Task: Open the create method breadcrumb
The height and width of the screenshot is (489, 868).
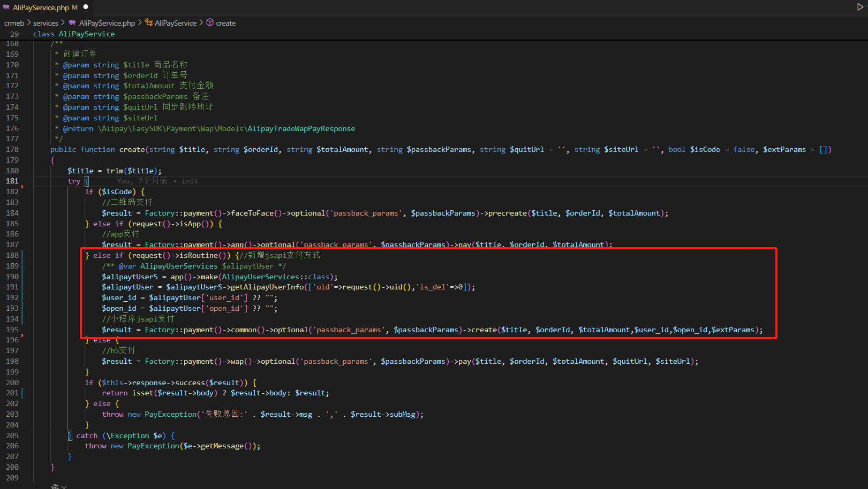Action: pyautogui.click(x=225, y=23)
